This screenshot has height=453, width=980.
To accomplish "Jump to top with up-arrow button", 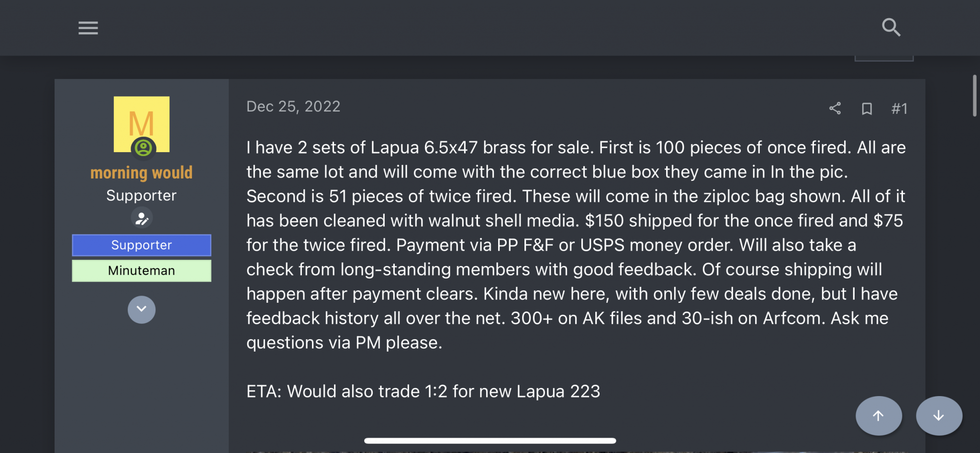I will coord(879,416).
